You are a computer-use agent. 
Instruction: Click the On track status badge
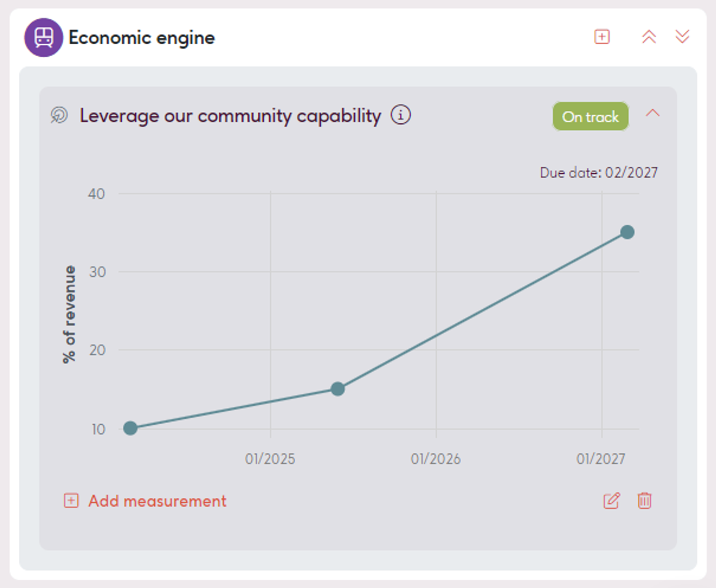(590, 117)
